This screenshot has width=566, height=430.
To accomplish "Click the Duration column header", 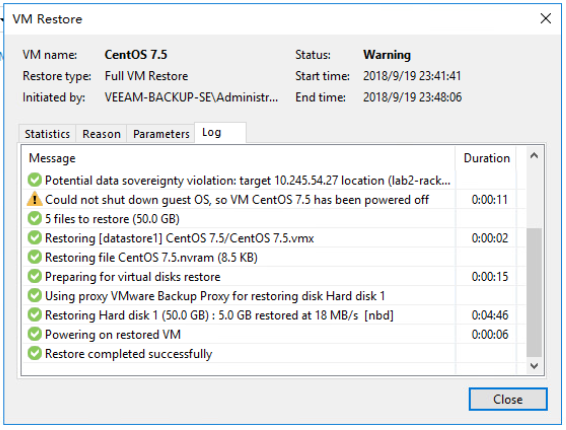I will click(x=486, y=158).
